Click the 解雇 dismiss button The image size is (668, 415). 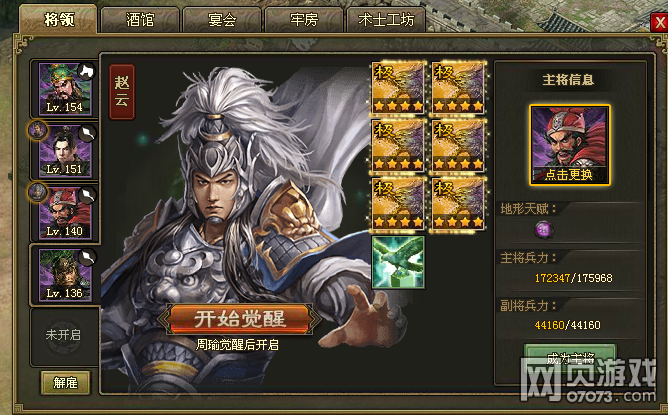click(65, 383)
